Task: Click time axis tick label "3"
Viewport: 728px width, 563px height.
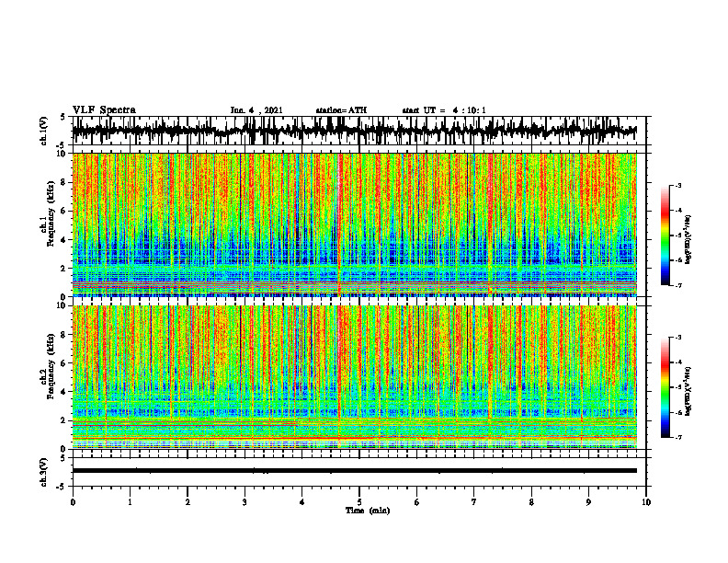Action: pyautogui.click(x=245, y=502)
